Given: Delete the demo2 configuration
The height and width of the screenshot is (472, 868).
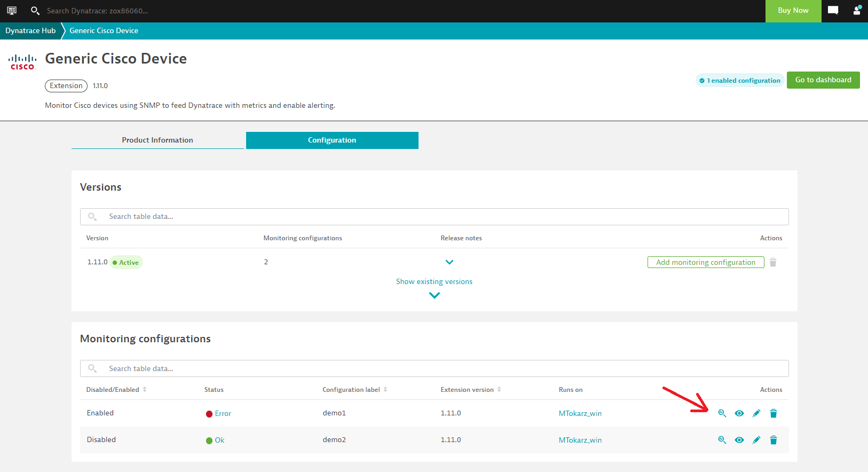Looking at the screenshot, I should [774, 440].
